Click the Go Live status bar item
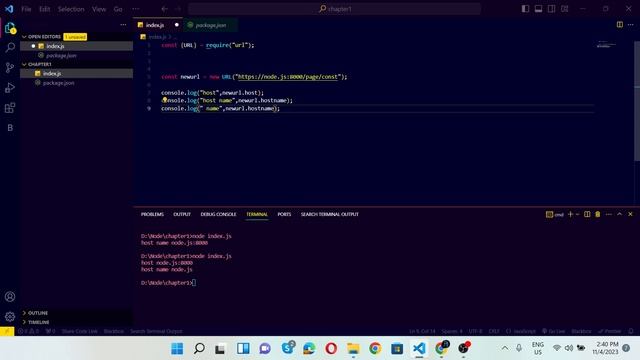 (x=553, y=331)
